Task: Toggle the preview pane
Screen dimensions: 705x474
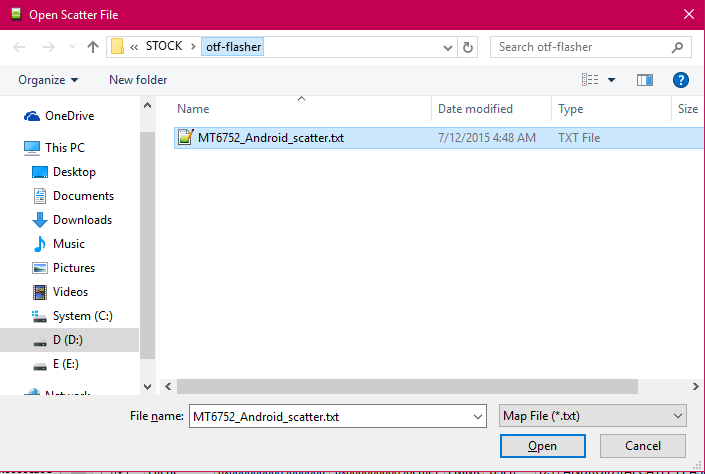Action: [645, 80]
